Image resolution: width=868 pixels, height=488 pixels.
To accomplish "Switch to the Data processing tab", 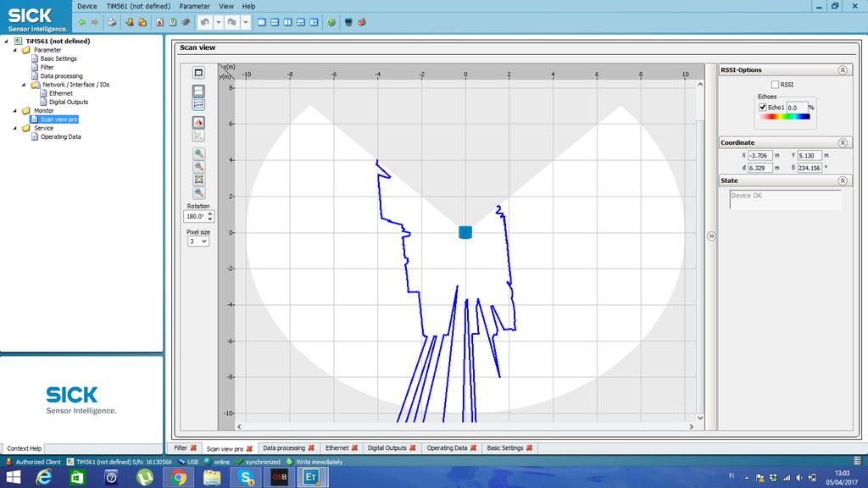I will coord(283,448).
